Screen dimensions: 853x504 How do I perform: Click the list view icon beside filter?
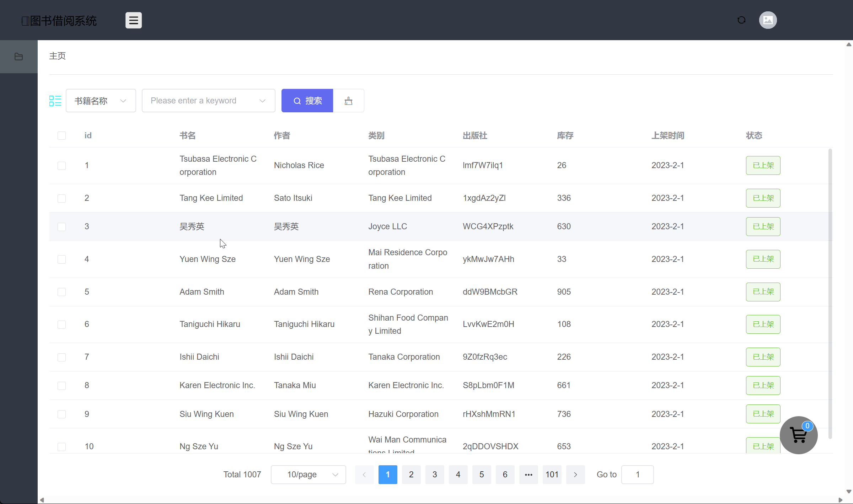[x=55, y=101]
